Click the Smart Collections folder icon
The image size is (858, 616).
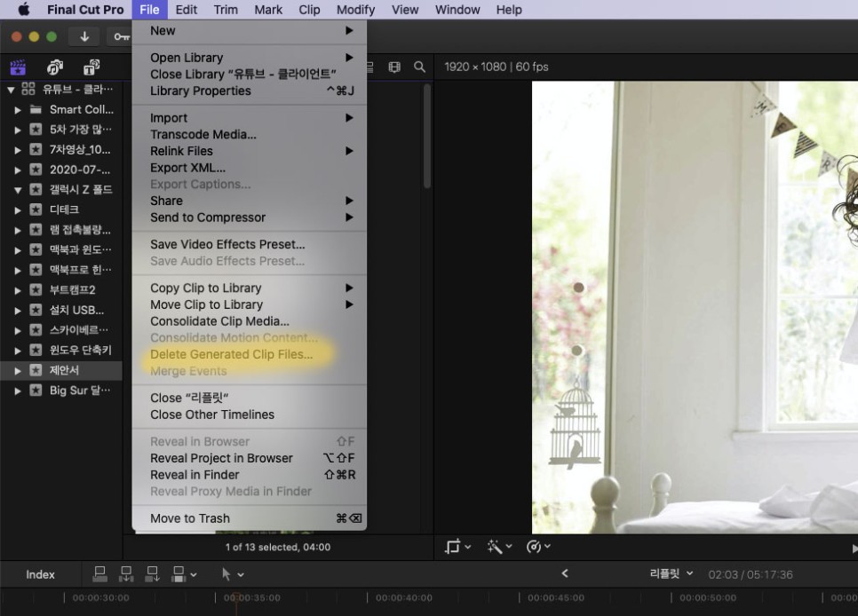(36, 109)
